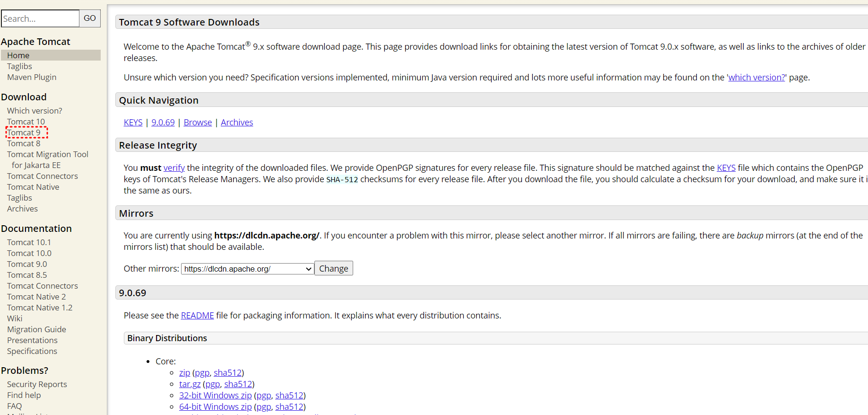Open pgp signature for 64-bit Windows zip
The image size is (868, 415).
tap(264, 406)
